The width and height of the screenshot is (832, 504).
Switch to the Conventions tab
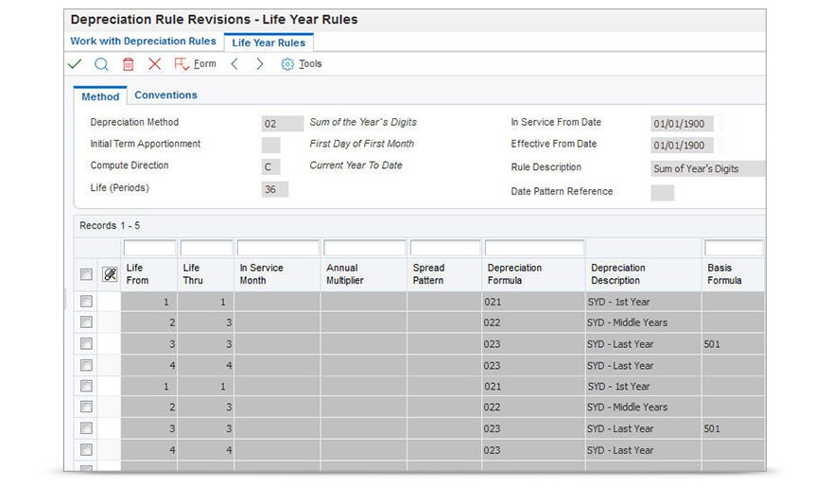click(165, 96)
